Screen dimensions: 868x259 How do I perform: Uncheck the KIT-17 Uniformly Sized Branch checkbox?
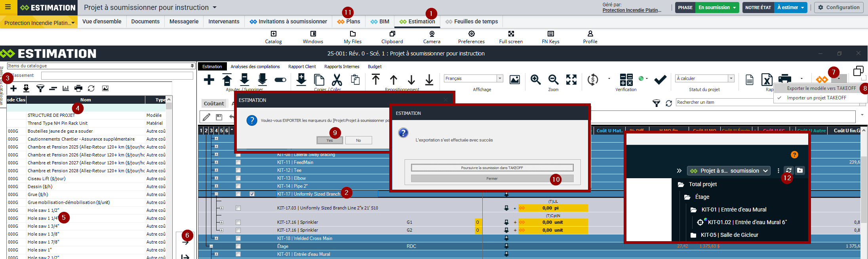252,194
